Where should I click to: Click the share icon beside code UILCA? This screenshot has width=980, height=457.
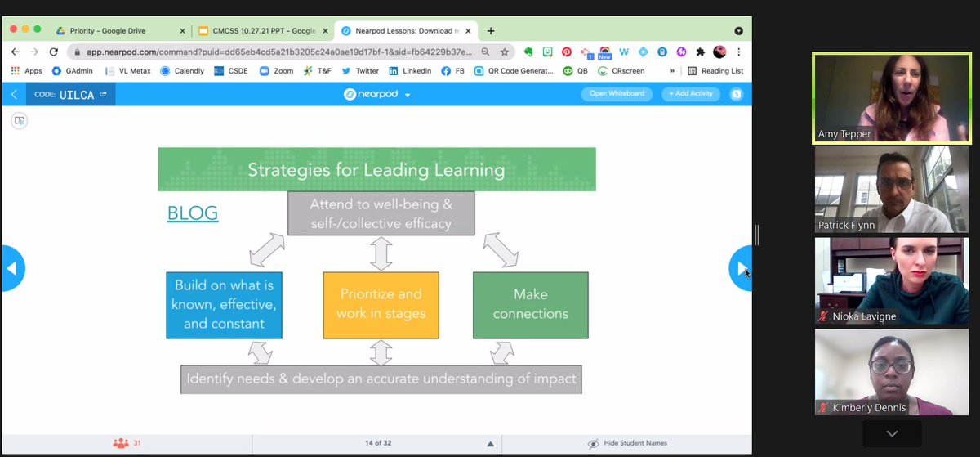pyautogui.click(x=103, y=94)
